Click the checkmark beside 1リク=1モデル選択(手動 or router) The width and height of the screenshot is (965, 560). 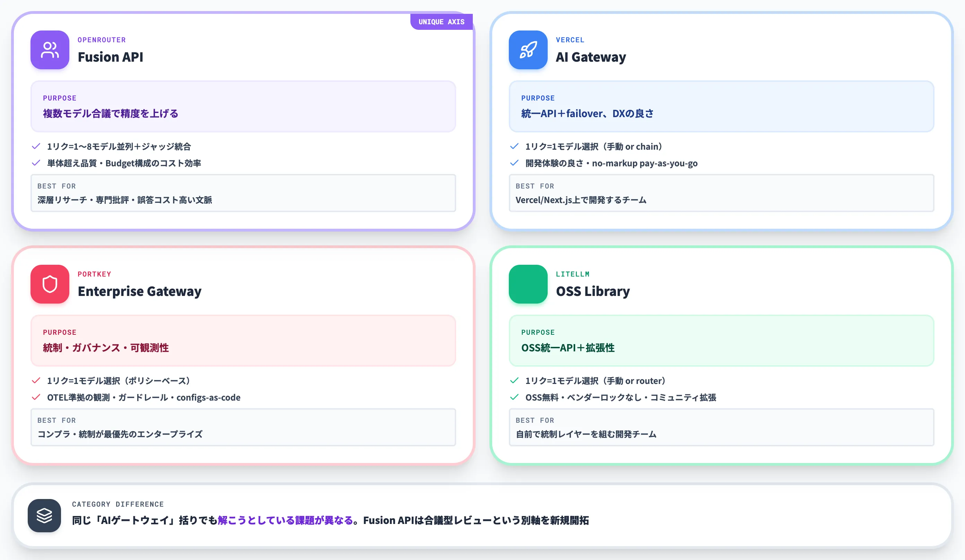(x=514, y=380)
